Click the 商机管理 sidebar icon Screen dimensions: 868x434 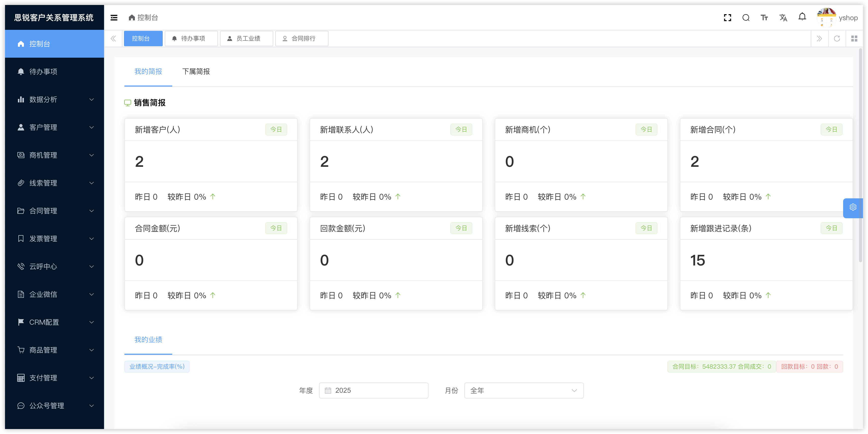(x=21, y=155)
